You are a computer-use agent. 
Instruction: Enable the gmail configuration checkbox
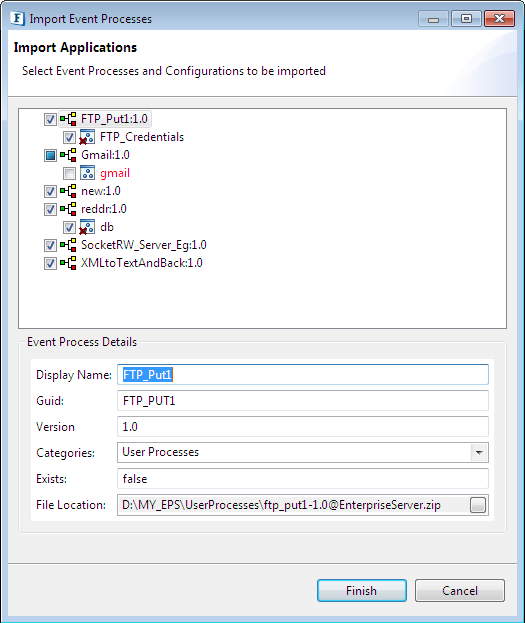[x=69, y=173]
